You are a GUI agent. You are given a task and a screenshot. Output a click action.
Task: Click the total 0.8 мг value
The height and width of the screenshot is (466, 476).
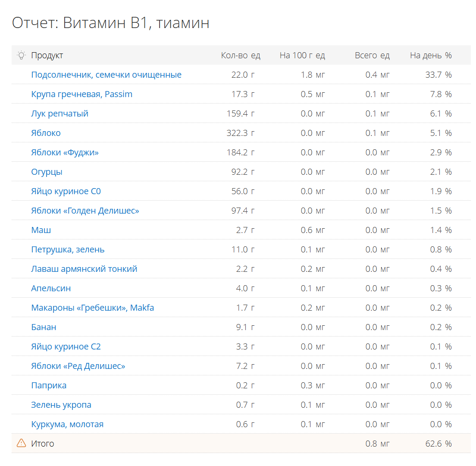pos(377,444)
